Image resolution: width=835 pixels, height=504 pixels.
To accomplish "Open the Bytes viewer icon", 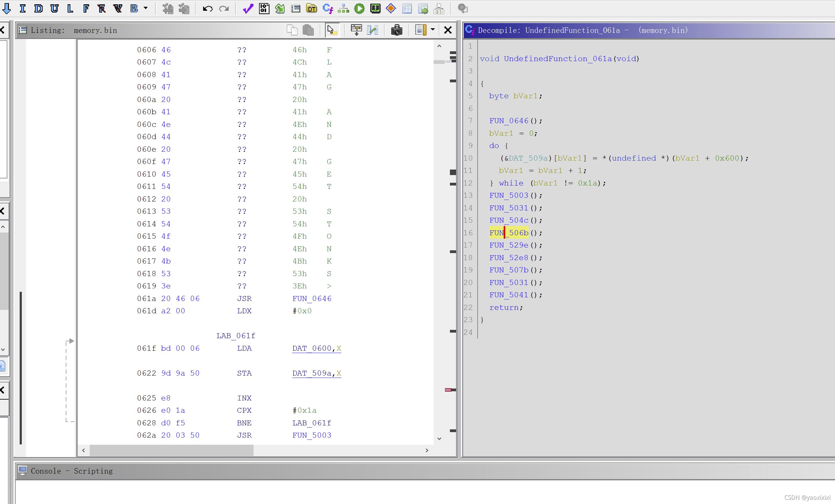I will [x=264, y=9].
